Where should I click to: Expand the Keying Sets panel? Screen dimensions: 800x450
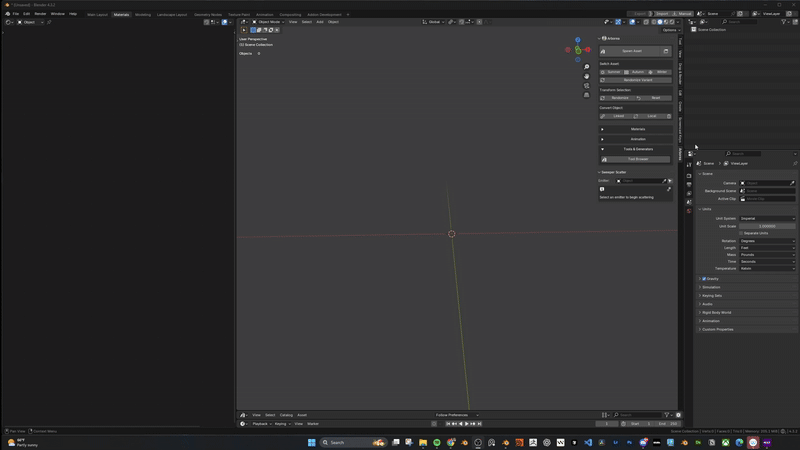coord(746,295)
